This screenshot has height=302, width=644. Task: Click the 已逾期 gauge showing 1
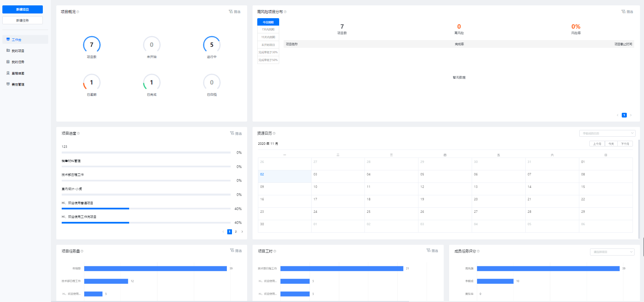click(92, 82)
